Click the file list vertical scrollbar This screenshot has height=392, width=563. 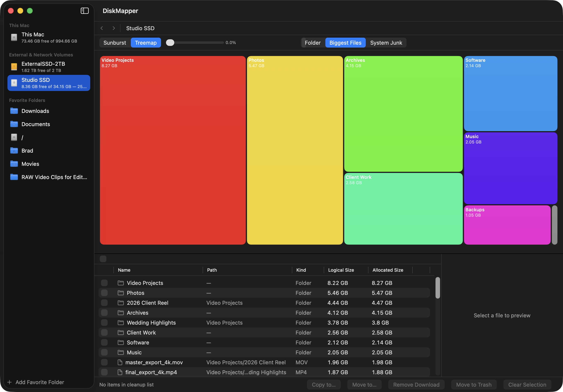(x=438, y=288)
